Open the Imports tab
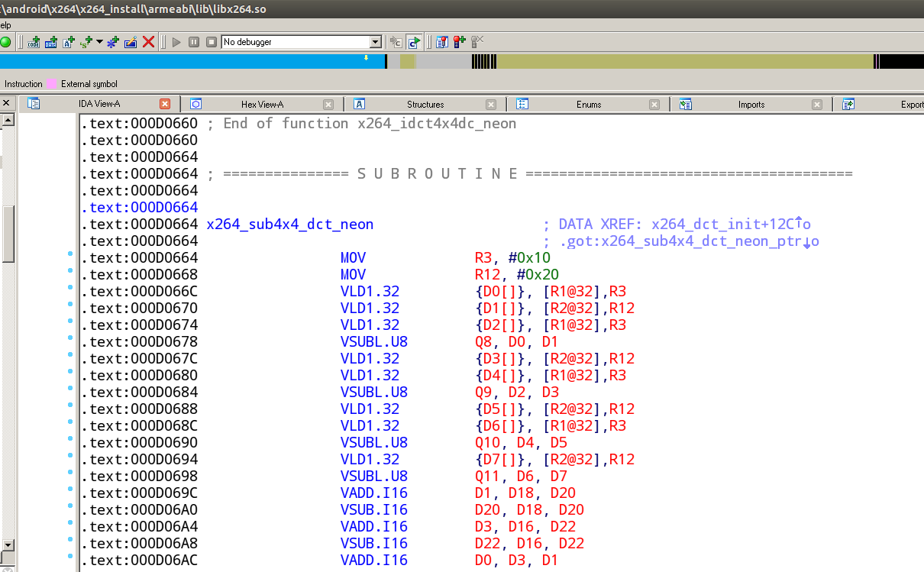 pos(751,104)
